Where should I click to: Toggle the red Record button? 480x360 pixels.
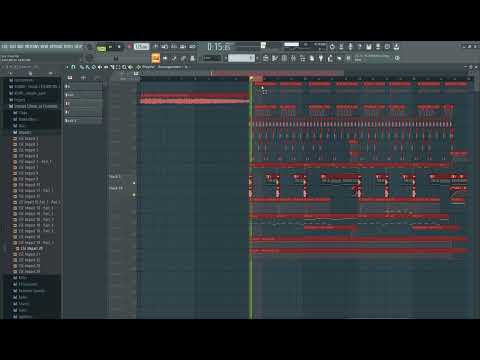pyautogui.click(x=129, y=47)
